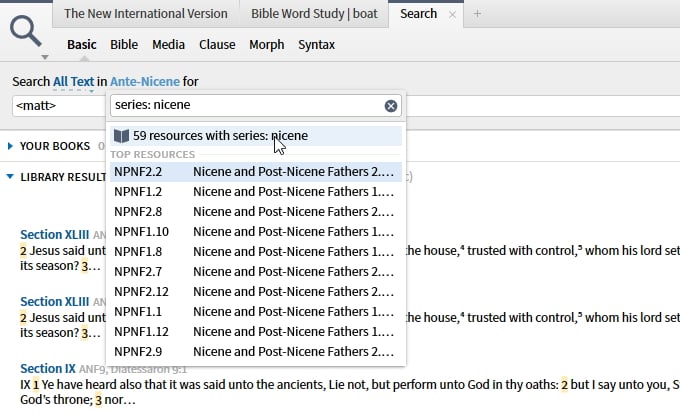Pick NPNF1.8 from top resources

255,251
